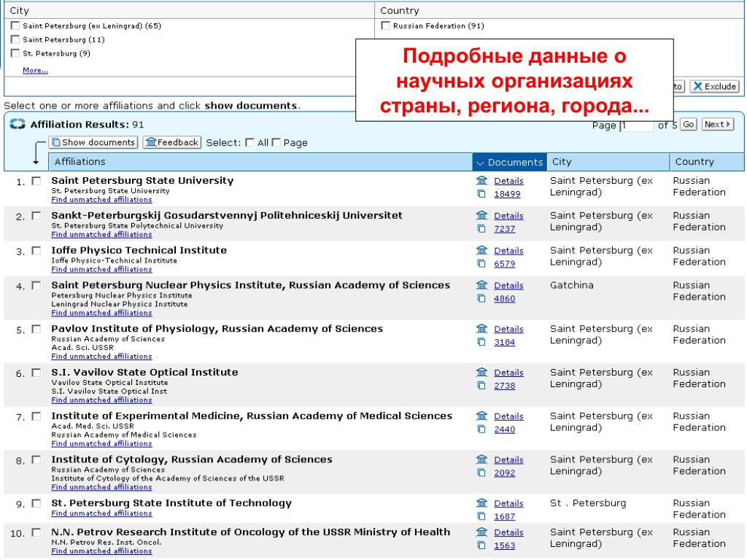This screenshot has height=560, width=747.
Task: Sort by Documents column header
Action: (x=509, y=162)
